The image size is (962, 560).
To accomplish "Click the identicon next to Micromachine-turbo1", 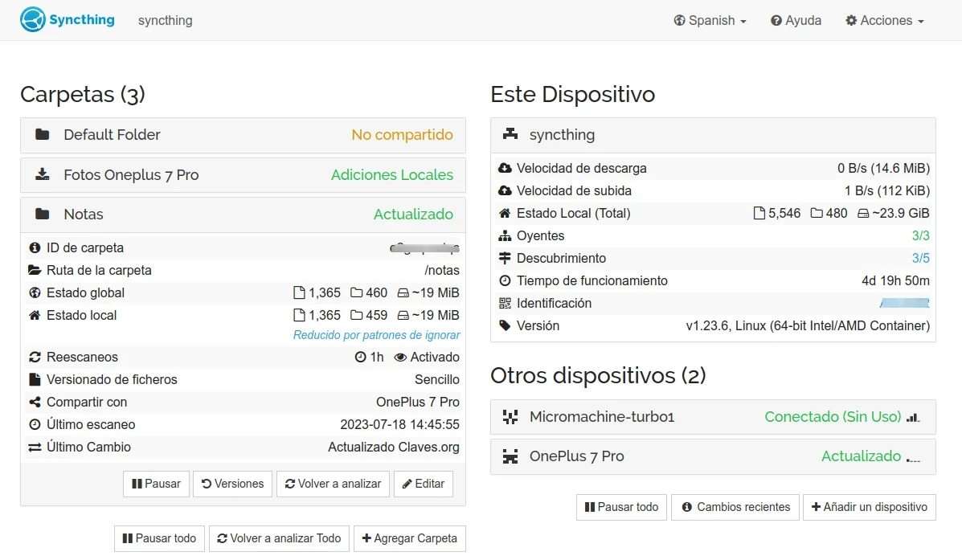I will [x=510, y=416].
